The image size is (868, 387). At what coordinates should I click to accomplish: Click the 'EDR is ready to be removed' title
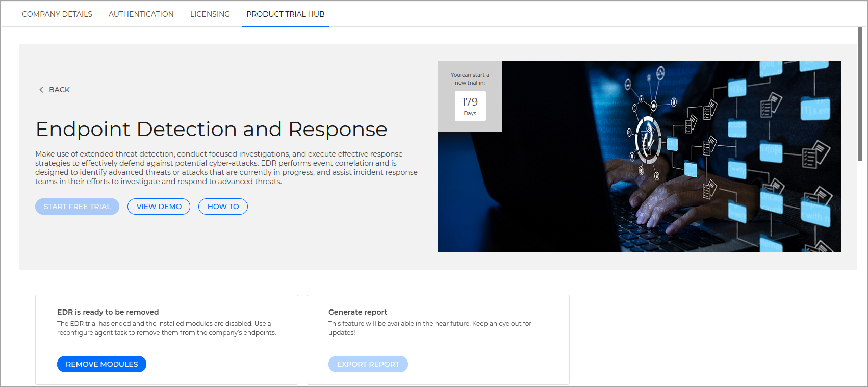(x=108, y=312)
